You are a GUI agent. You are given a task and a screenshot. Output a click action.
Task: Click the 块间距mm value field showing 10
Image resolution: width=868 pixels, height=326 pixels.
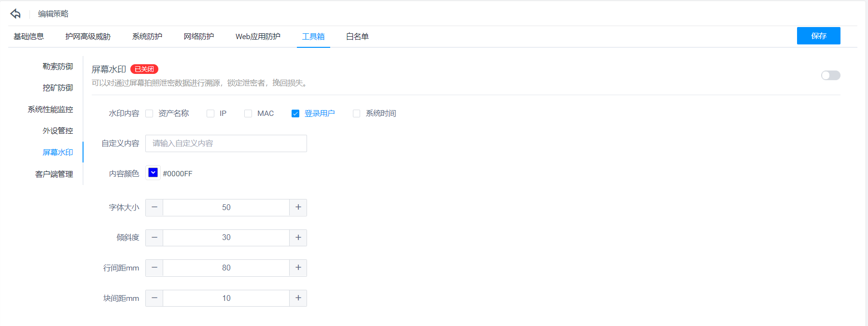(x=226, y=298)
